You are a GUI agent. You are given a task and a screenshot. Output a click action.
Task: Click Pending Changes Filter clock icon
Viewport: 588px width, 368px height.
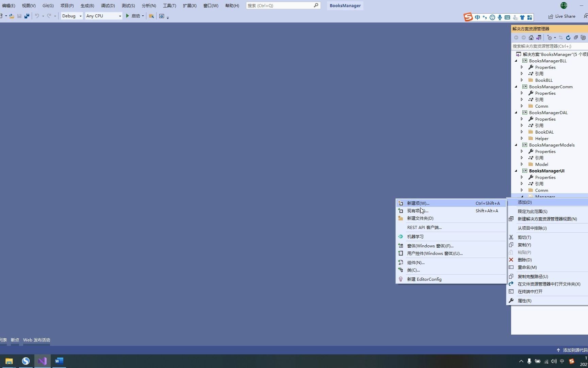click(x=550, y=37)
